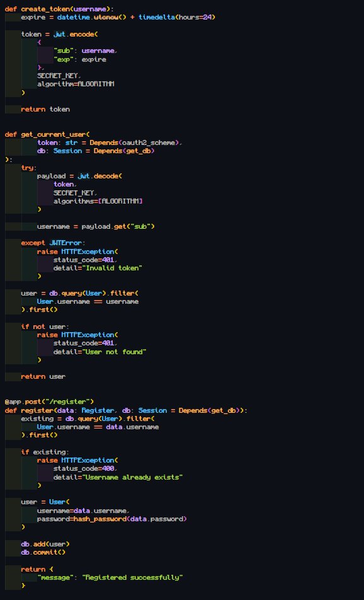Click the 'User.username == data.username' filter line
The image size is (364, 600).
[98, 427]
